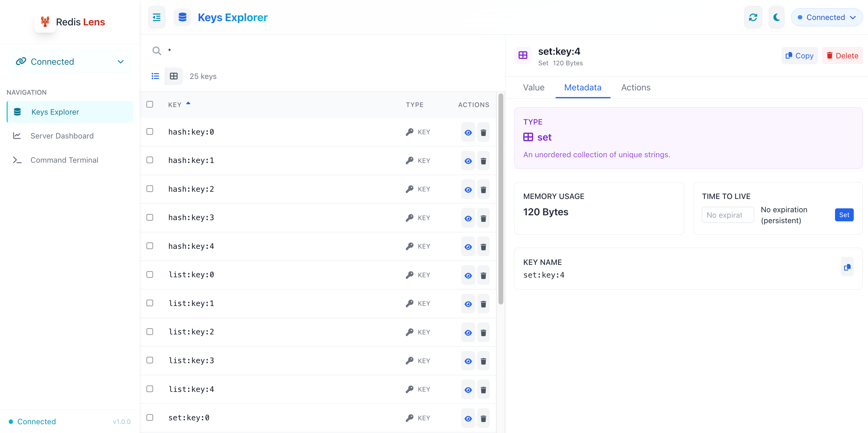Toggle dark mode with the moon icon
The width and height of the screenshot is (868, 433).
[776, 17]
